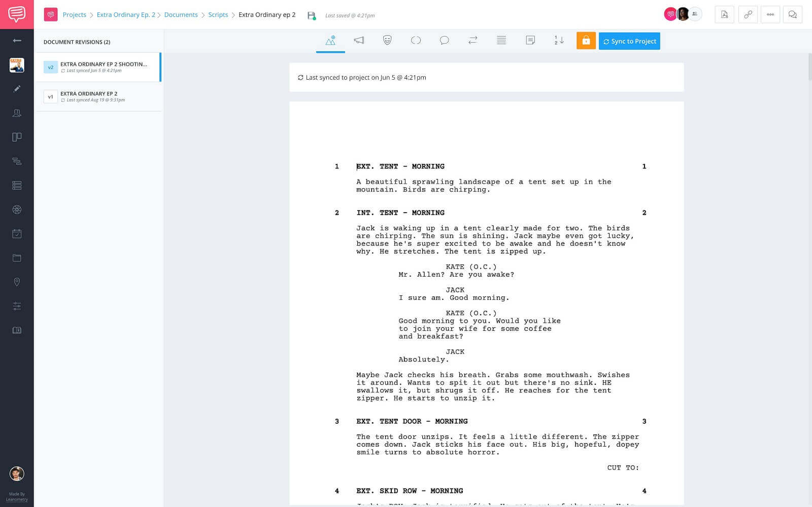
Task: Select the transition arrows element tool
Action: click(472, 41)
